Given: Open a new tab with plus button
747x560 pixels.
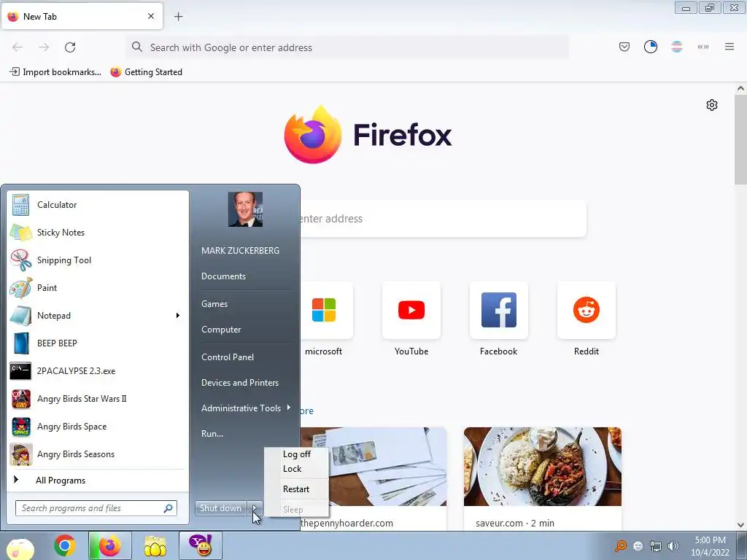Looking at the screenshot, I should coord(179,17).
